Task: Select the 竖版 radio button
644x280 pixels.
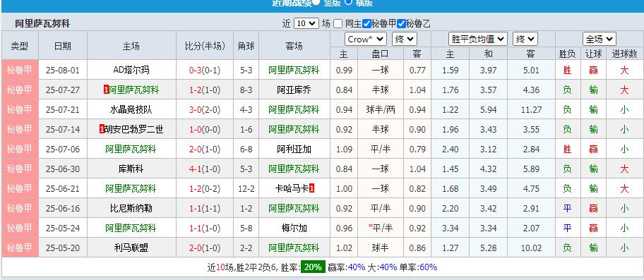Action: point(316,2)
